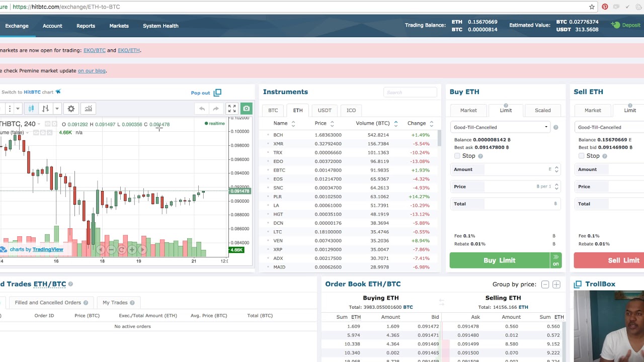Select Market tab in Buy ETH
This screenshot has height=362, width=644.
coord(468,110)
